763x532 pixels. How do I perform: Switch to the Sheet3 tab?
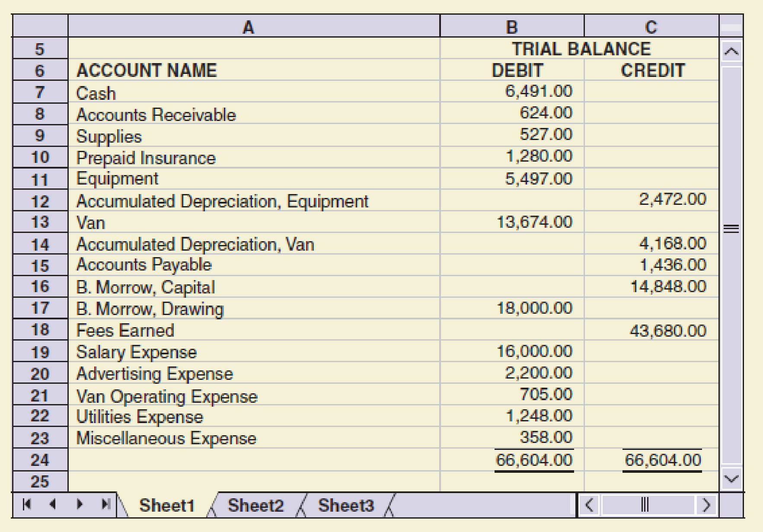(x=346, y=505)
